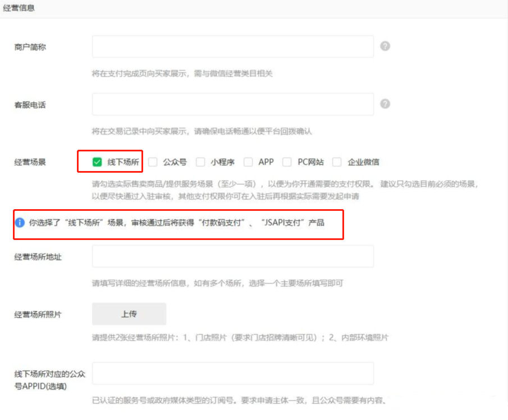Click the 经营场景 row label
Image resolution: width=508 pixels, height=420 pixels.
click(30, 162)
